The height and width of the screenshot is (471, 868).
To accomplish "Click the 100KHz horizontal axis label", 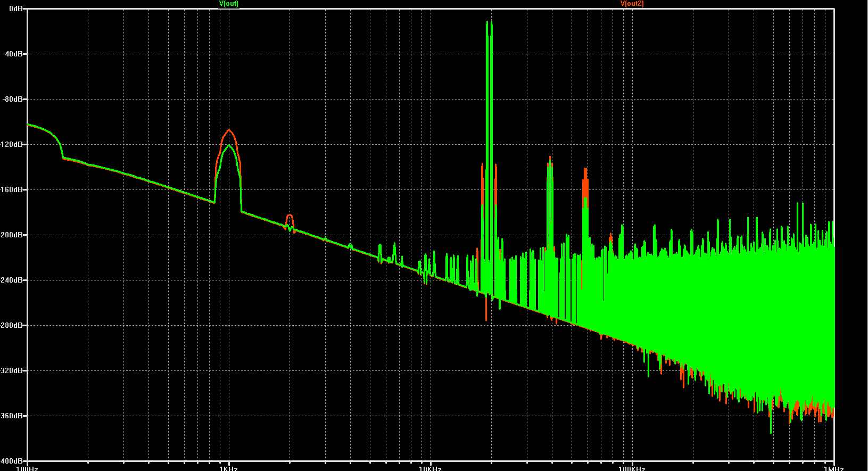I will pos(632,468).
